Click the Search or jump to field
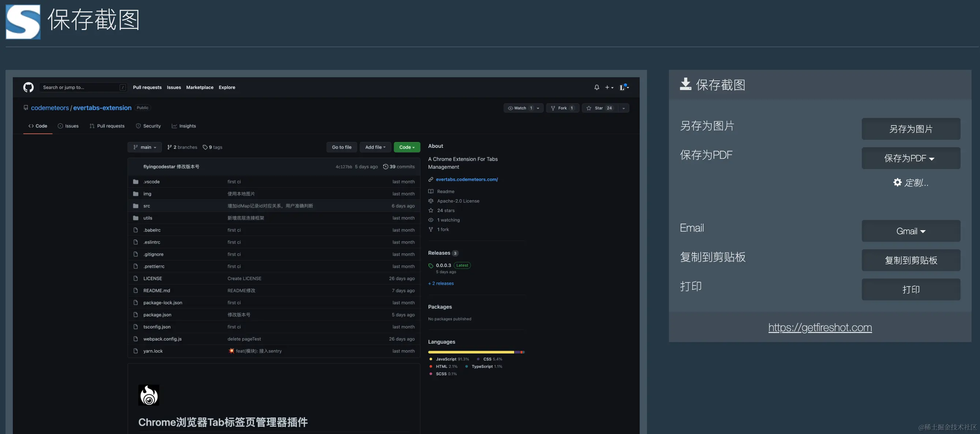980x434 pixels. coord(80,87)
